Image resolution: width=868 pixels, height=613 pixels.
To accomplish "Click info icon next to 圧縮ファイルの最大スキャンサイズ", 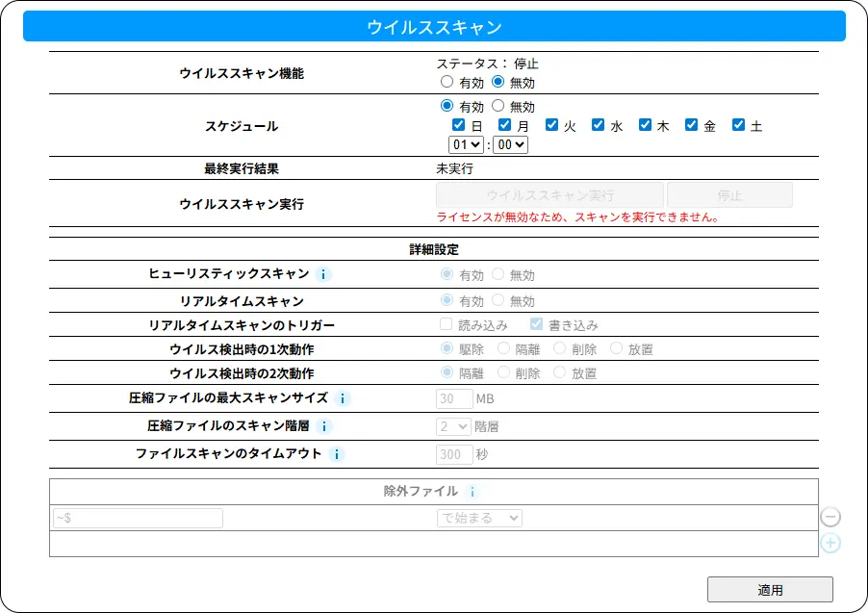I will 343,398.
